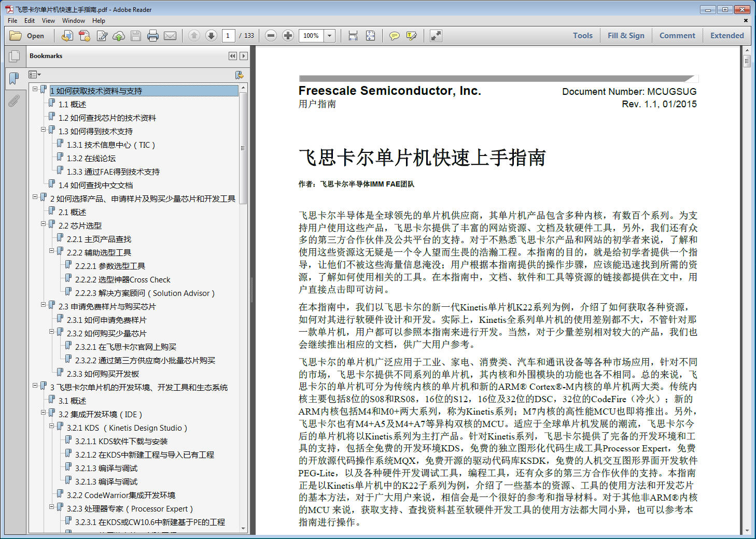Collapse bookmark 3 飞思卡尔单片机的开发环境
The height and width of the screenshot is (539, 756).
(x=35, y=386)
